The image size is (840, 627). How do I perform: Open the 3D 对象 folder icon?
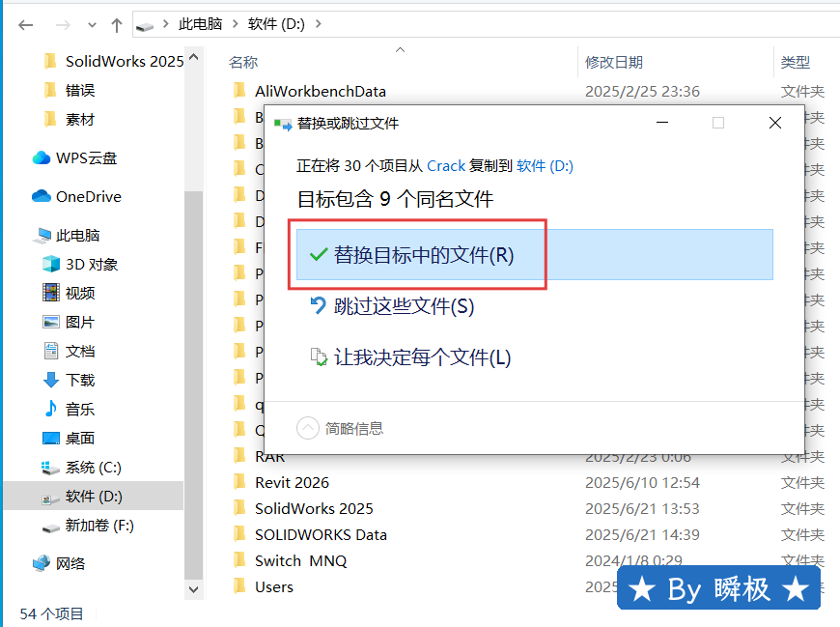coord(51,264)
